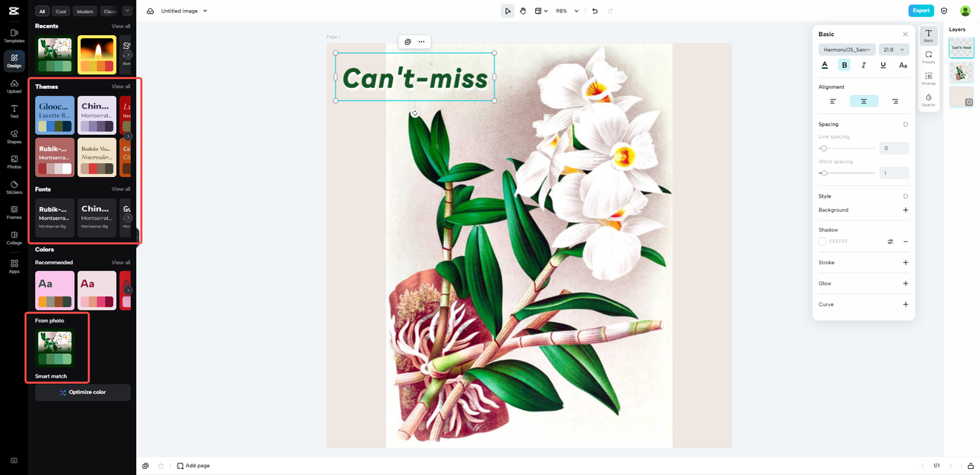Open the Text sidebar panel
Image resolution: width=980 pixels, height=475 pixels.
tap(14, 112)
